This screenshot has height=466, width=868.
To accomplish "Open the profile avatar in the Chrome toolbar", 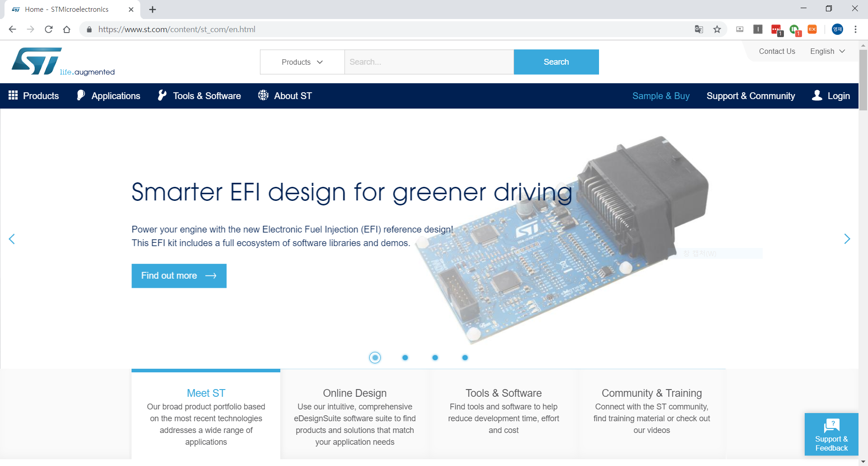I will [837, 29].
